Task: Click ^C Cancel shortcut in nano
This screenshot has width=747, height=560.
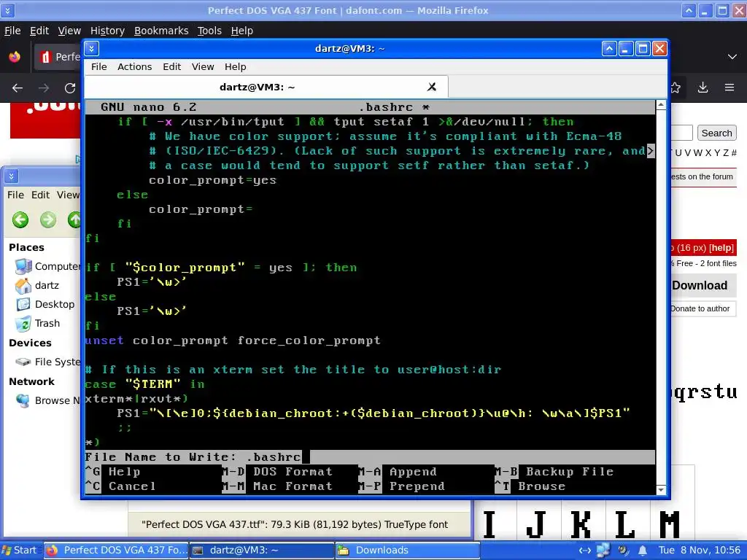Action: 120,486
